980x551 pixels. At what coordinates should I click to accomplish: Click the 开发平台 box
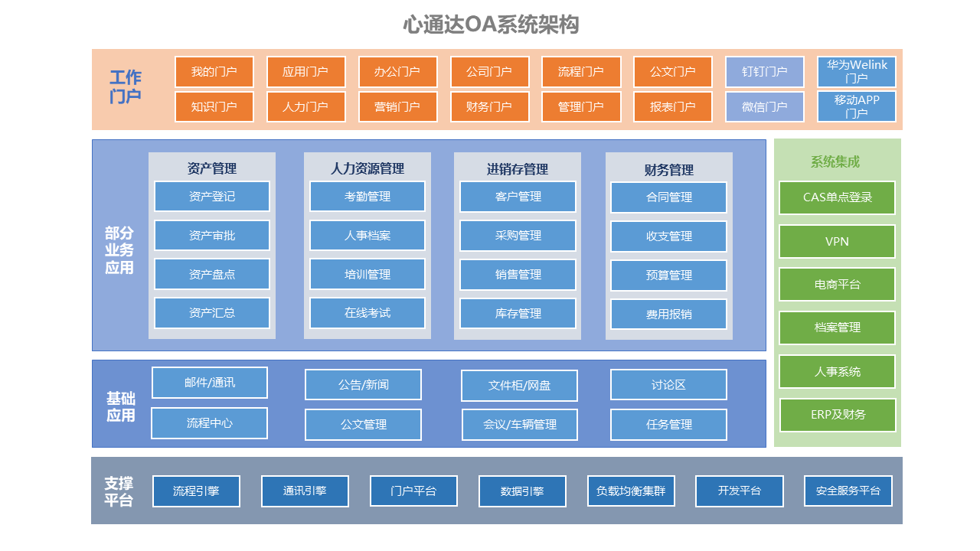740,491
